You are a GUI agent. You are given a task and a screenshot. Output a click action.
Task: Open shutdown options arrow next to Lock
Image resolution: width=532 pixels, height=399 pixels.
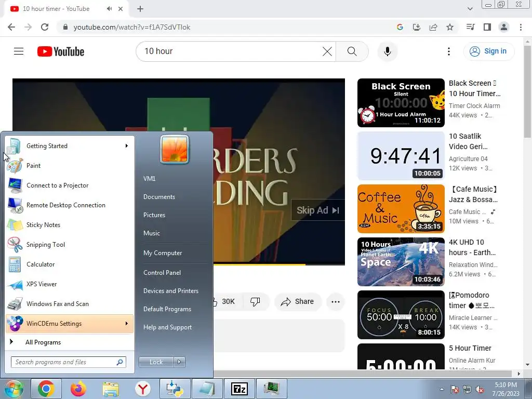click(x=179, y=362)
